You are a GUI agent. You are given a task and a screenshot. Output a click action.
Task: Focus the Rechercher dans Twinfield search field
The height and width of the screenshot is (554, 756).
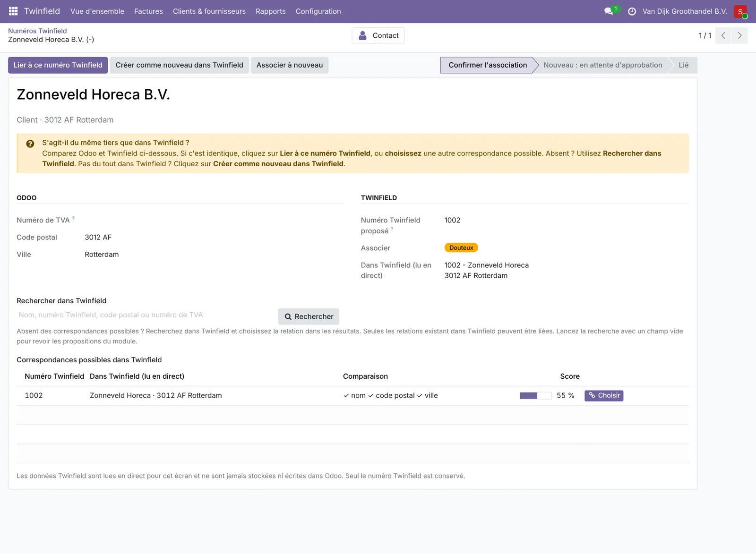[x=146, y=315]
